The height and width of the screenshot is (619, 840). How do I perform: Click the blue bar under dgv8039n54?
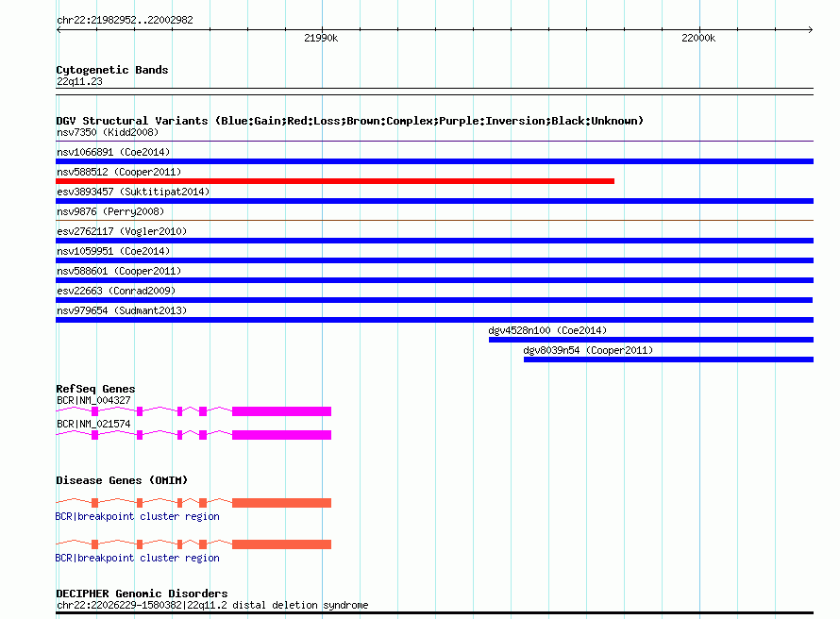668,360
